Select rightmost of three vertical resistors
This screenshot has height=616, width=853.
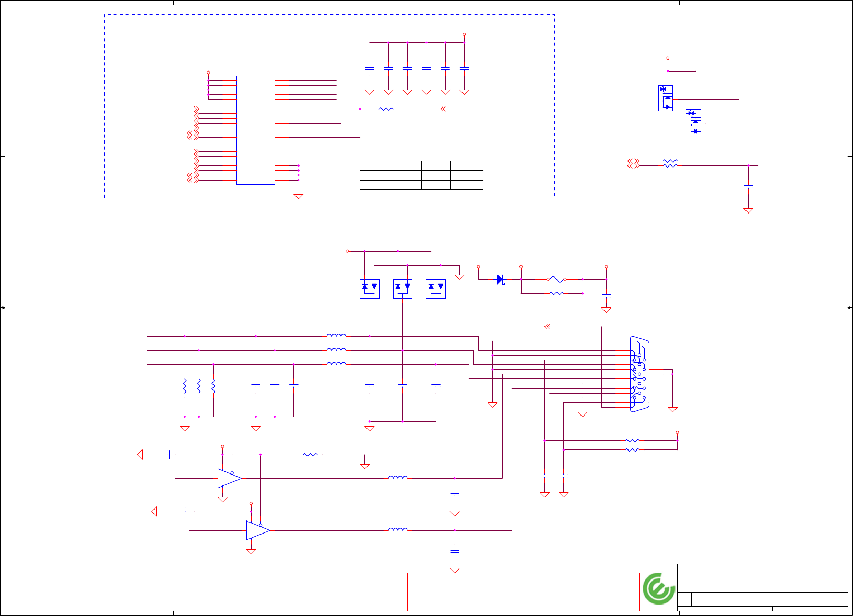tap(213, 386)
